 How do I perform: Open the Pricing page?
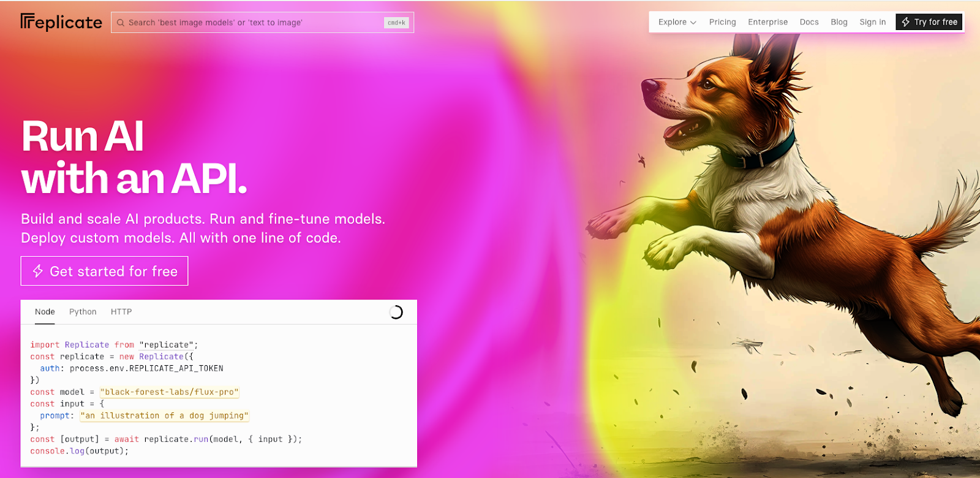click(x=722, y=22)
